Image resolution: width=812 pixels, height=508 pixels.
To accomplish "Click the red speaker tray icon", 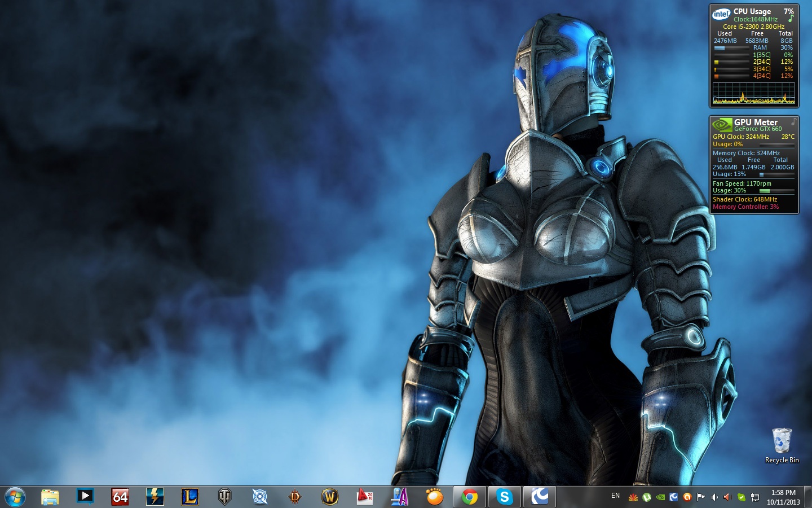I will point(727,497).
